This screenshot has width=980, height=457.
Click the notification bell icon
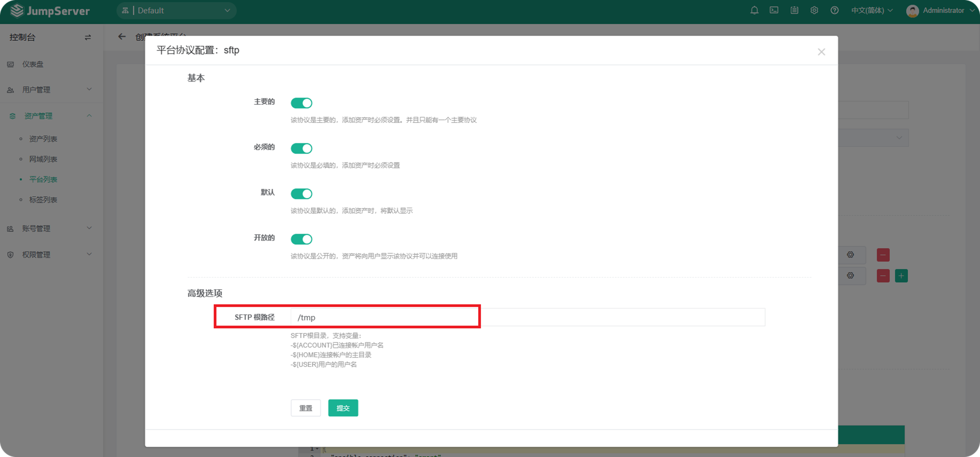(754, 10)
